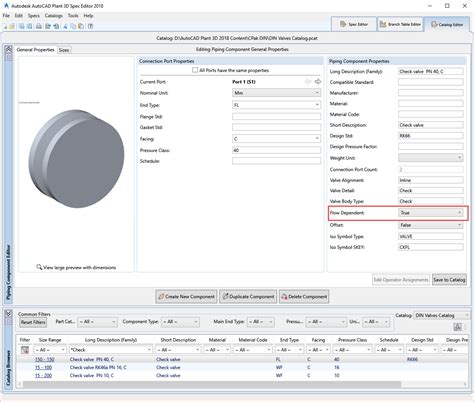This screenshot has width=474, height=402.
Task: Open the Catalogs menu
Action: tap(54, 16)
